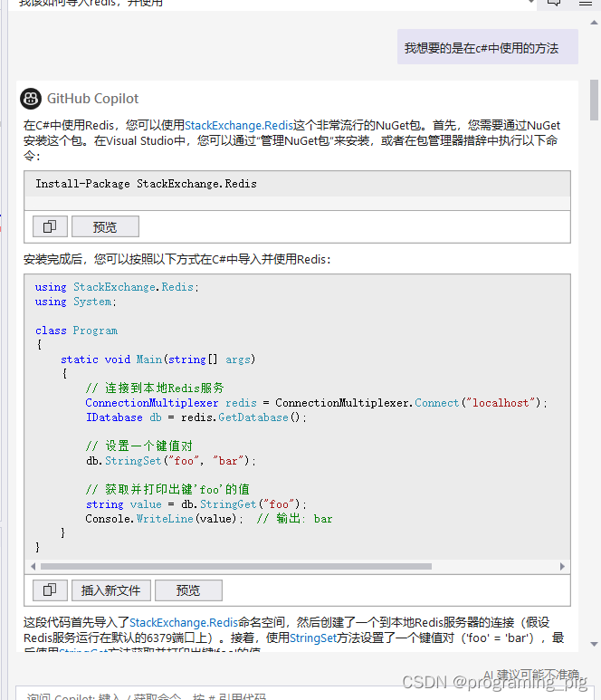601x700 pixels.
Task: Click the StringSet link in explanation
Action: (x=313, y=638)
